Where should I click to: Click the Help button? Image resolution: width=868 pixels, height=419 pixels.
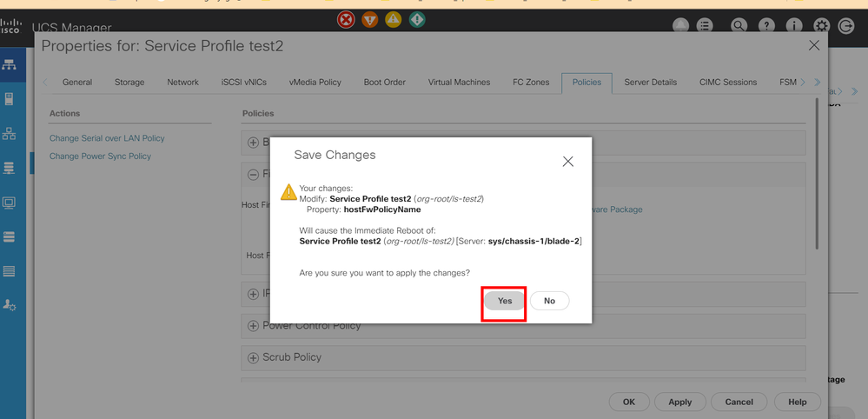pyautogui.click(x=797, y=402)
